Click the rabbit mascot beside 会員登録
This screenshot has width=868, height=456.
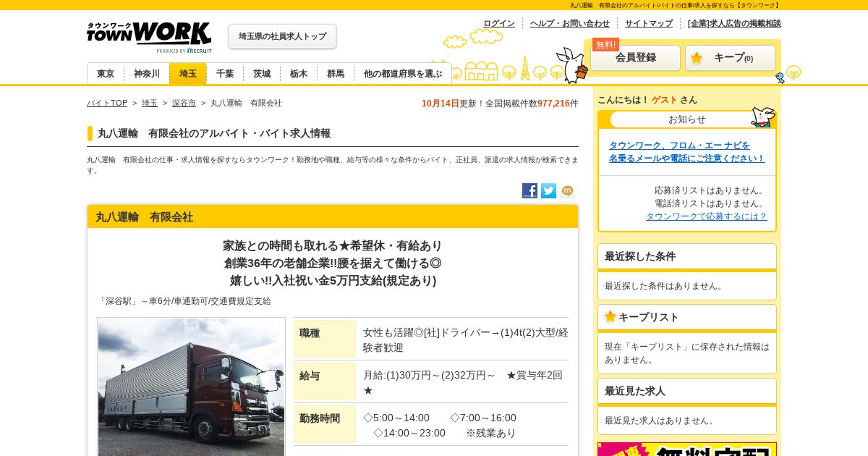point(573,65)
